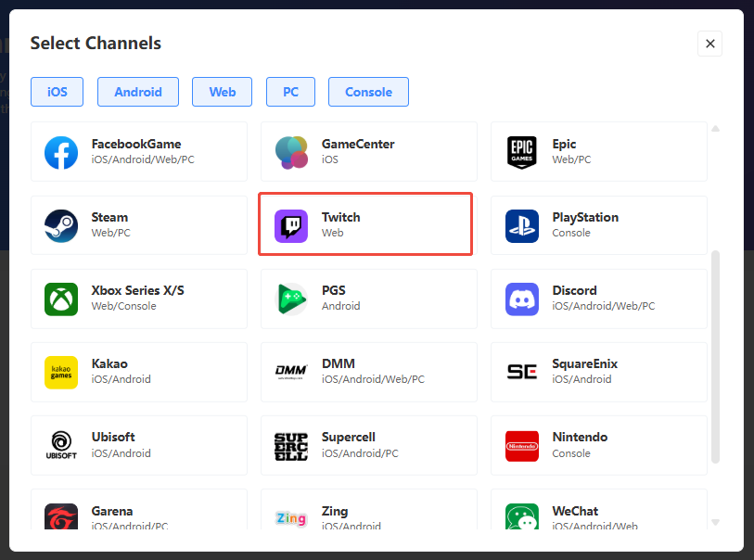Select the SquareEnix channel name
754x560 pixels.
(x=584, y=363)
